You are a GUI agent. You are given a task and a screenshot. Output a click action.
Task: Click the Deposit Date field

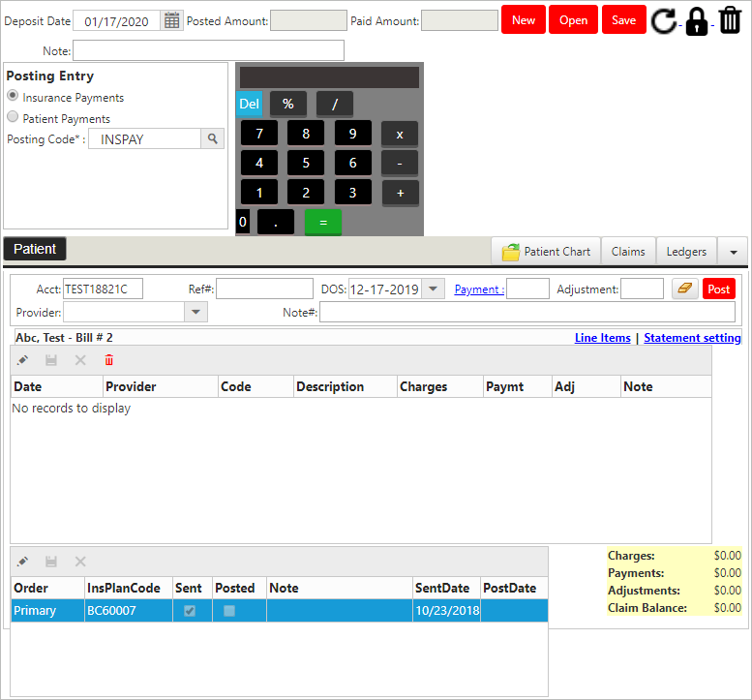click(x=116, y=20)
